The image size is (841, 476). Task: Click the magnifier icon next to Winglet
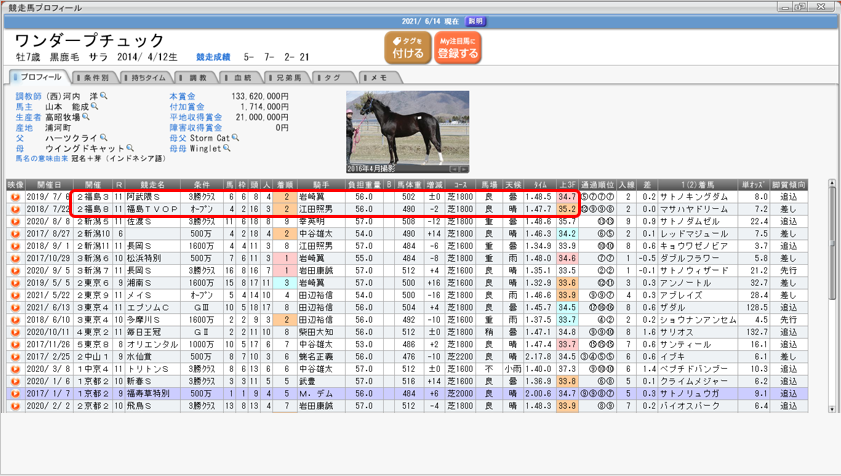click(x=227, y=148)
